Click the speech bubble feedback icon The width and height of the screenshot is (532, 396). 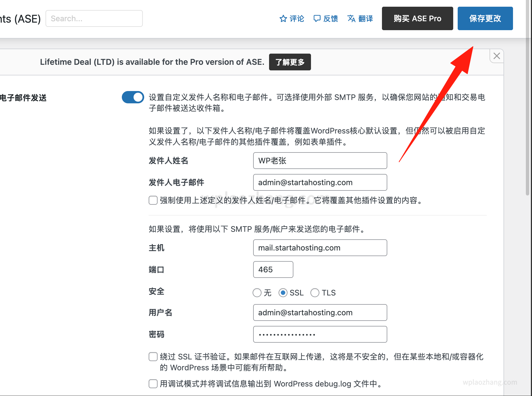[x=317, y=19]
